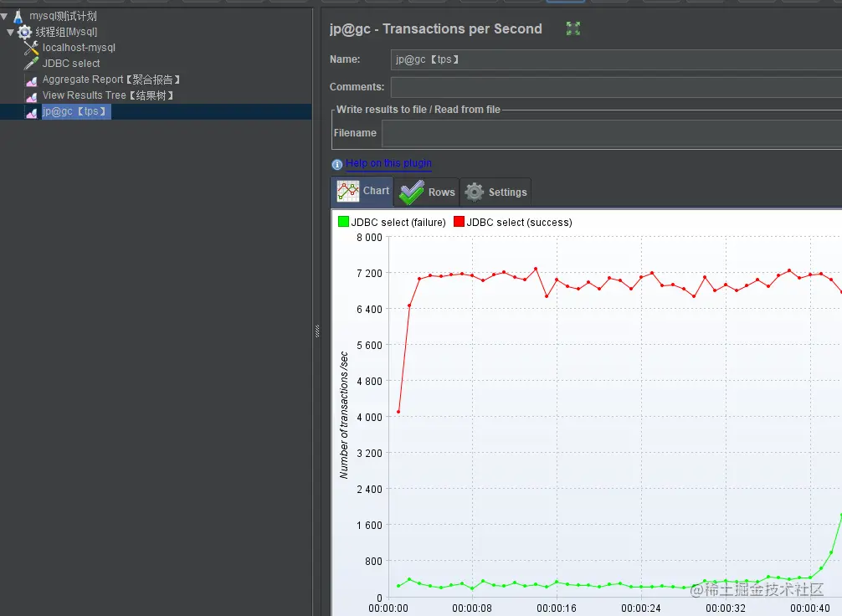The width and height of the screenshot is (842, 616).
Task: Click the 线程组[Mysql] thread group gear icon
Action: pos(25,33)
